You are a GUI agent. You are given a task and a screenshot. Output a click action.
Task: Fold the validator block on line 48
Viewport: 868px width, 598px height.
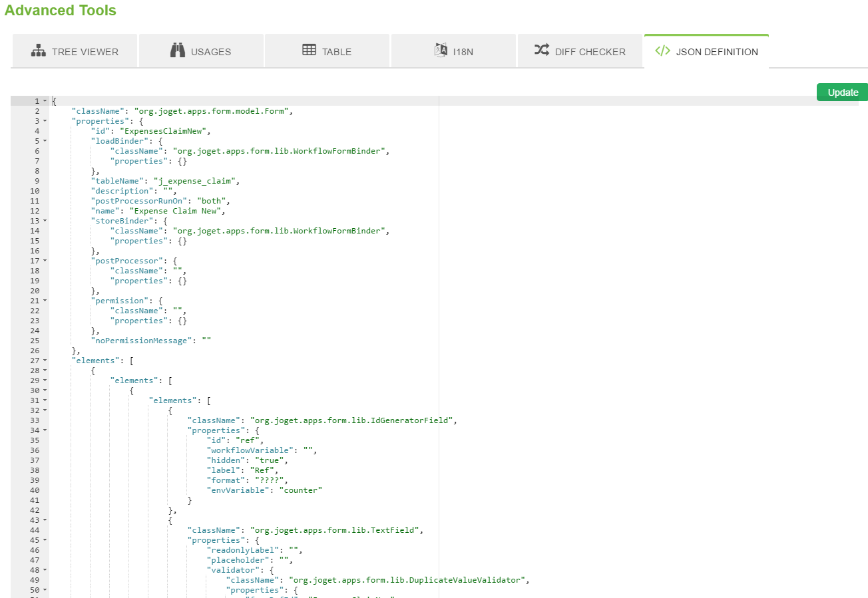[x=45, y=570]
